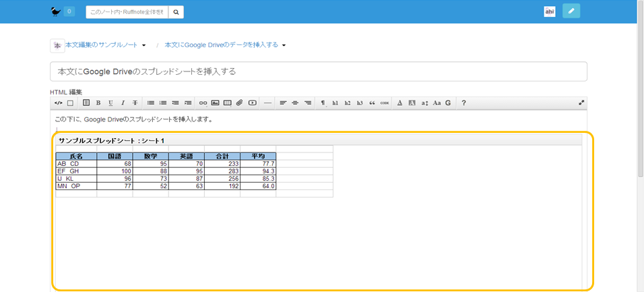The image size is (644, 292).
Task: Toggle HTML source code view
Action: [58, 103]
